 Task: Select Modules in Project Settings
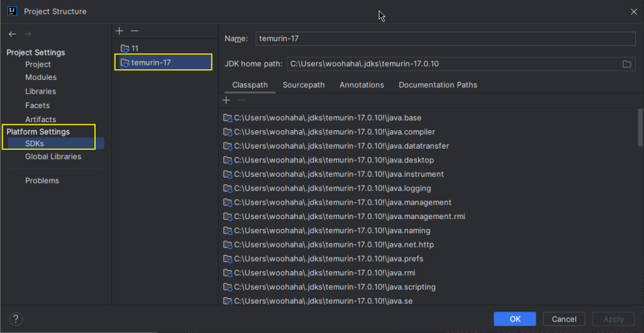41,77
